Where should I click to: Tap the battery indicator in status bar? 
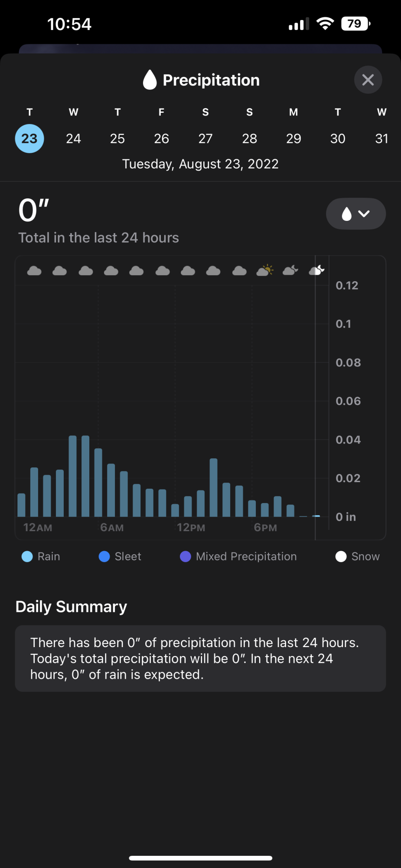(355, 23)
